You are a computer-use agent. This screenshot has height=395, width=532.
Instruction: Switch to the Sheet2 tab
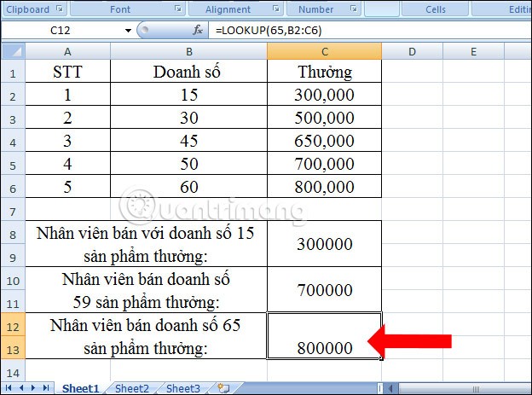click(x=132, y=388)
